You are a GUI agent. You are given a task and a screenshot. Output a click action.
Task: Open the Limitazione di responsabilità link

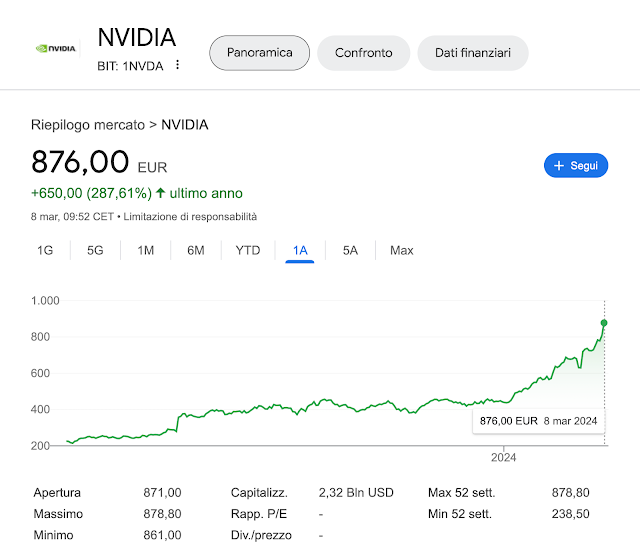click(190, 216)
